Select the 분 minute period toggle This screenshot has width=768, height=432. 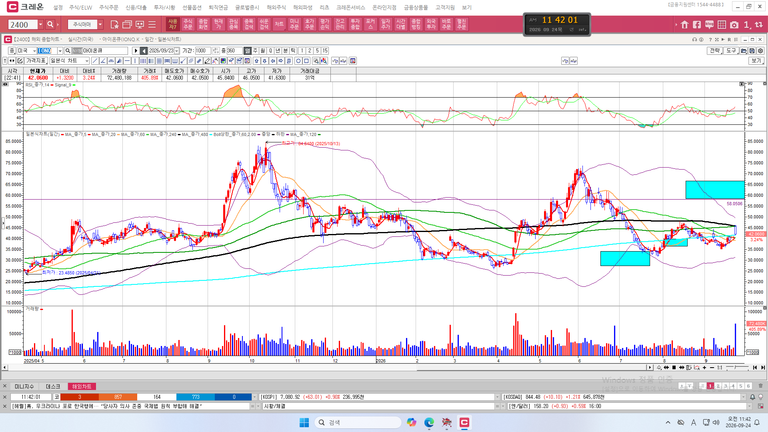[x=285, y=50]
